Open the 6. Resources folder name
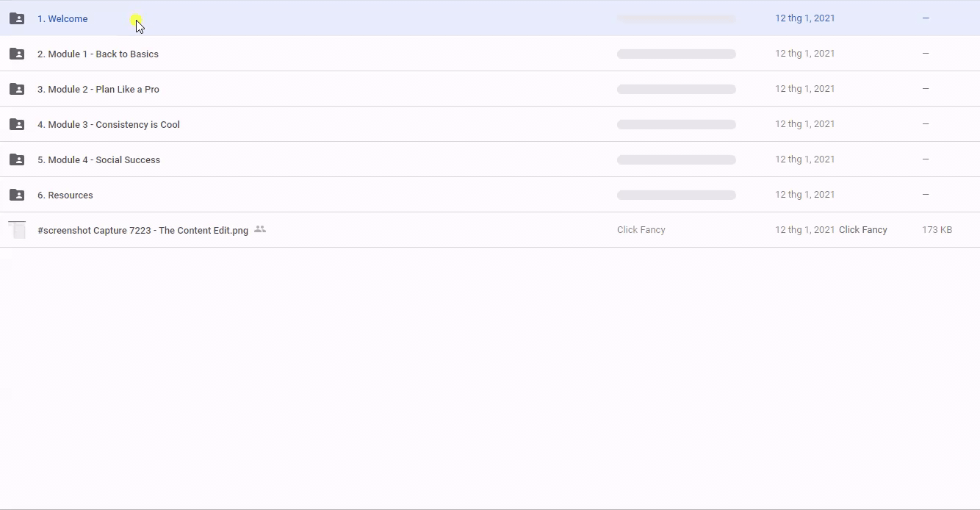The width and height of the screenshot is (980, 510). point(65,195)
